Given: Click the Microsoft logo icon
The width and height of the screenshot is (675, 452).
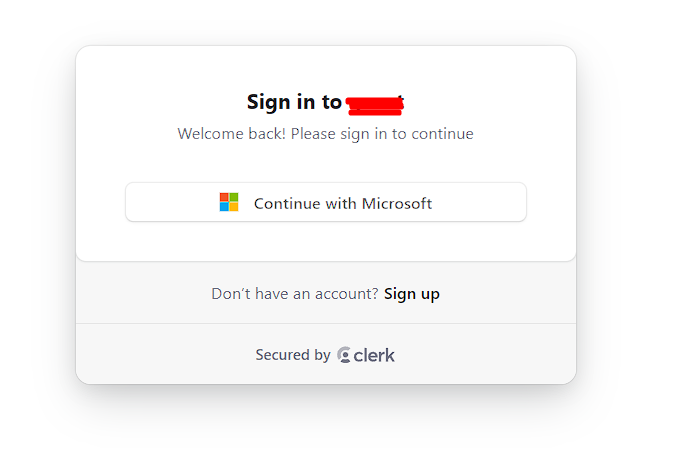Looking at the screenshot, I should tap(229, 202).
